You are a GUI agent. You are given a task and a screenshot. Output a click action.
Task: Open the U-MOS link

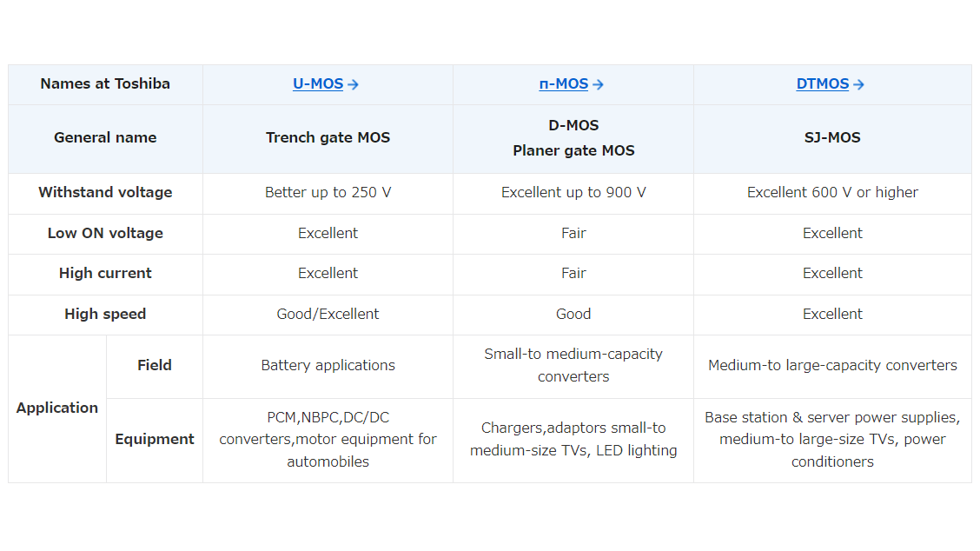click(x=318, y=83)
